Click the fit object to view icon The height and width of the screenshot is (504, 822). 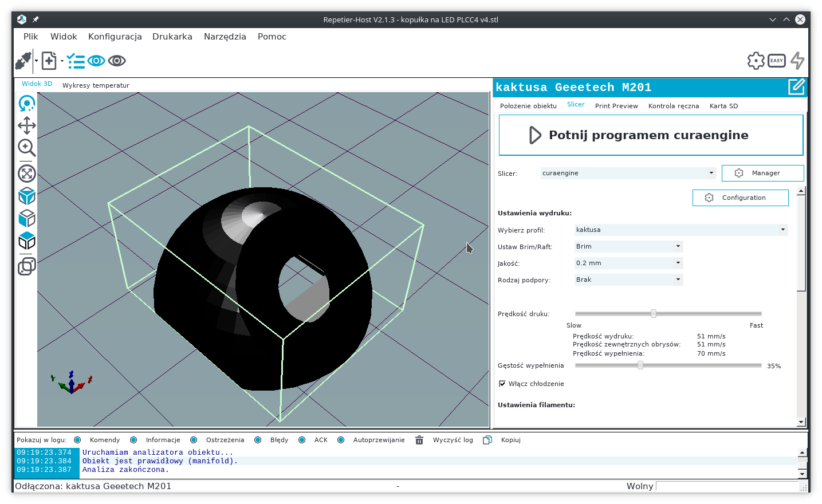[x=27, y=174]
